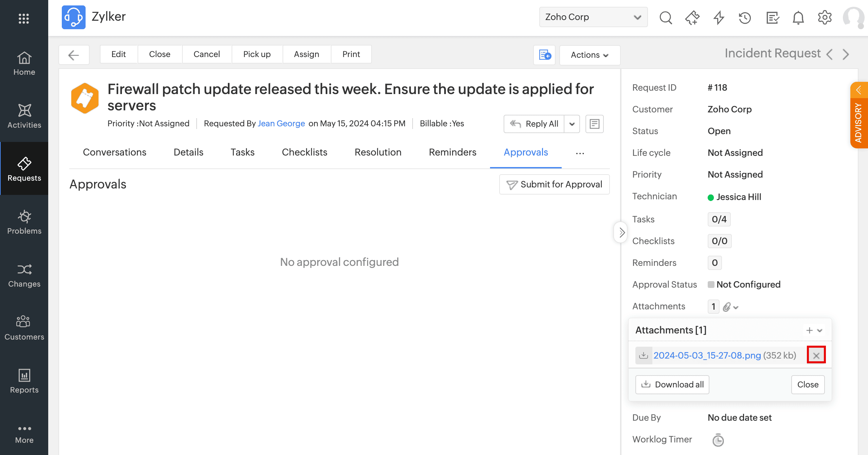Screen dimensions: 868x455
Task: Click the lightning bolt quick actions icon
Action: 719,17
